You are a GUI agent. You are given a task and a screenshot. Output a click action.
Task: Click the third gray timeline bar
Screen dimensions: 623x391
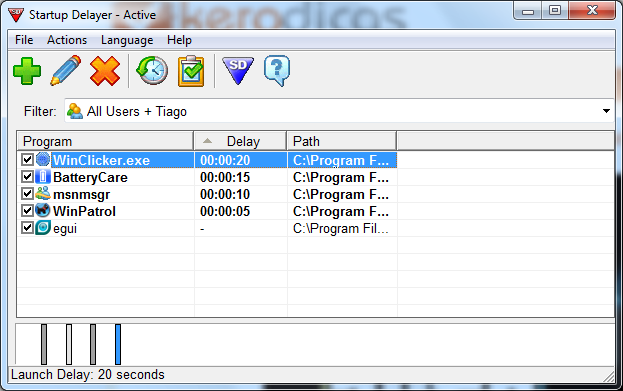[x=93, y=345]
